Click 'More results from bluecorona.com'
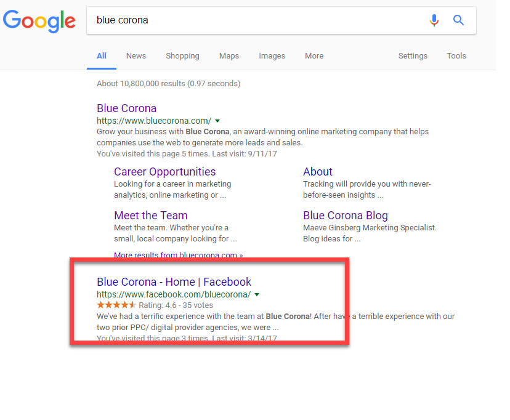 (x=178, y=255)
